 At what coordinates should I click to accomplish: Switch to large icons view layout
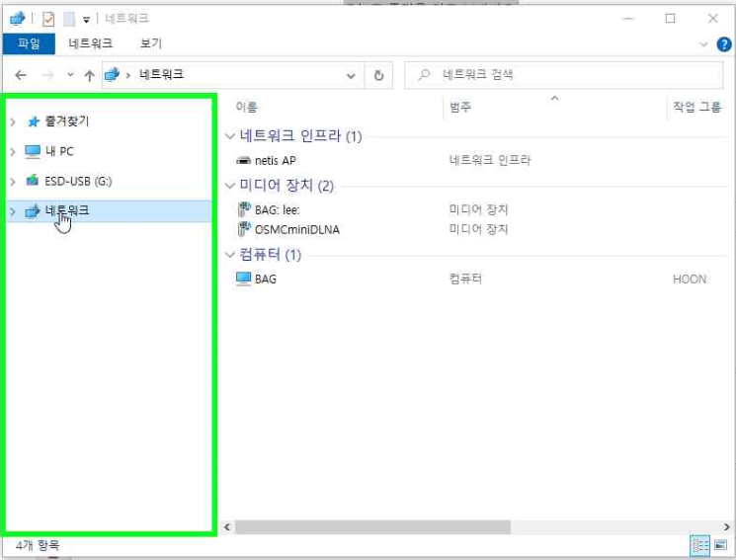point(720,545)
